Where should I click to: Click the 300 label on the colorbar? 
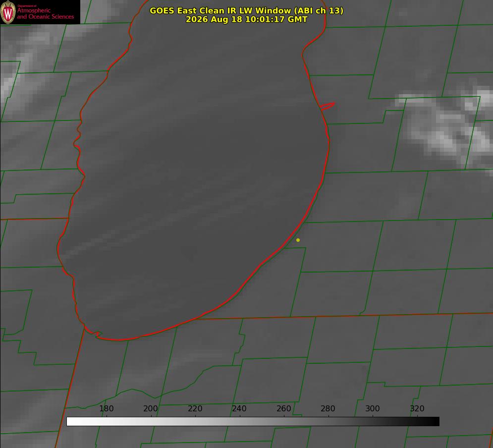tap(373, 408)
